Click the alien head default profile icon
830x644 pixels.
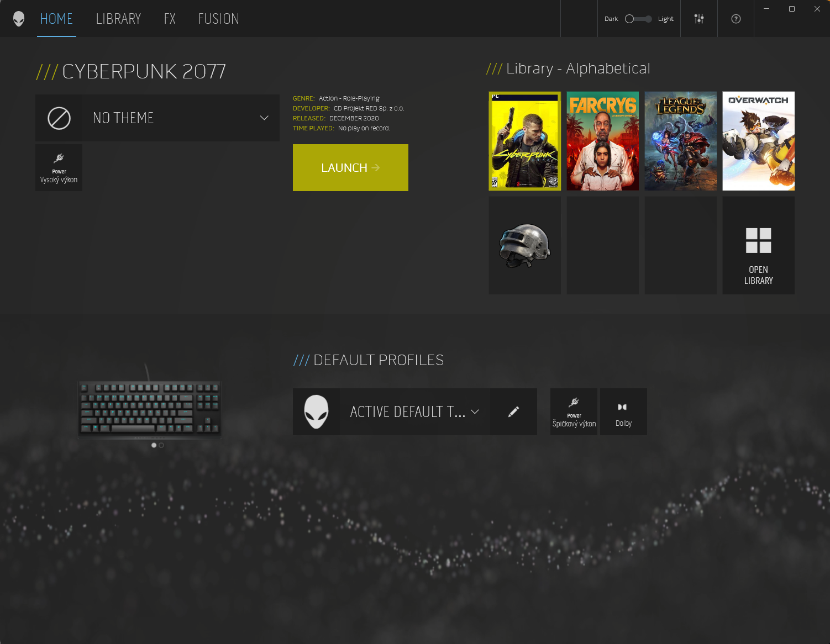[x=316, y=411]
